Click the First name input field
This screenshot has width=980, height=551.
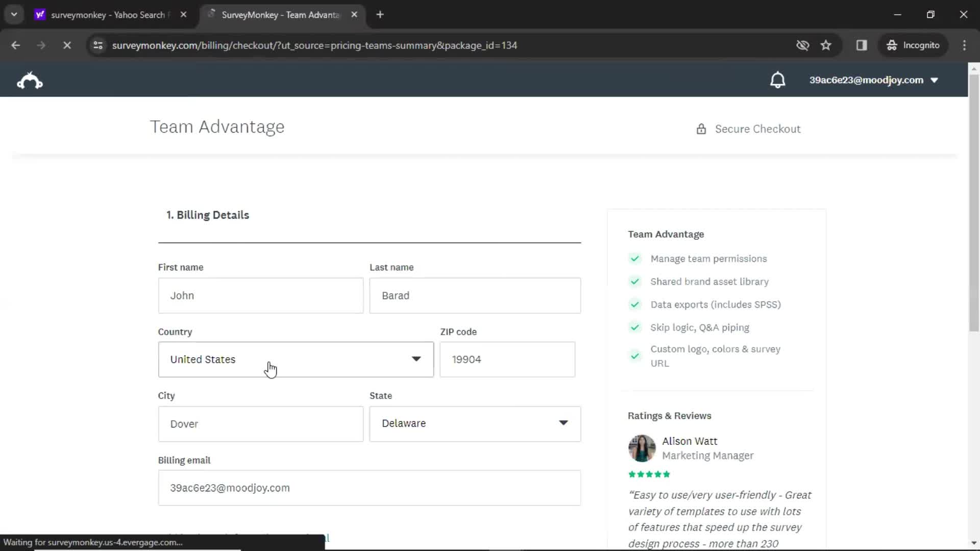260,295
